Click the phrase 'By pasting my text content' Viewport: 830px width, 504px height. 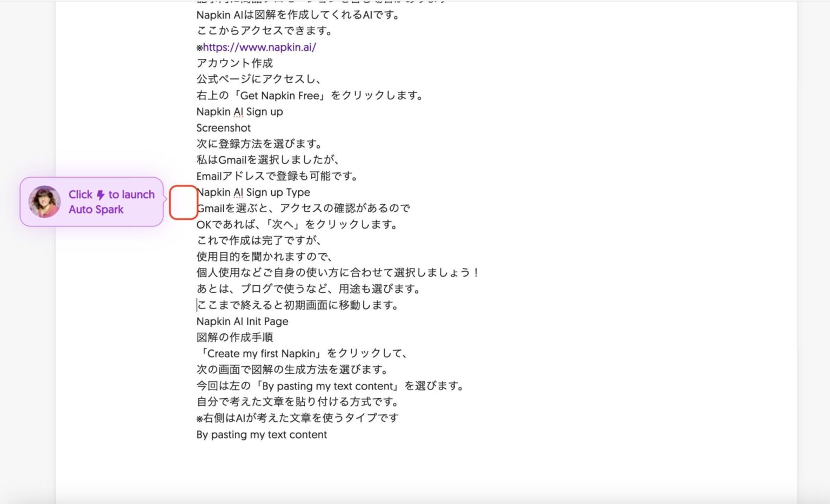pos(262,434)
